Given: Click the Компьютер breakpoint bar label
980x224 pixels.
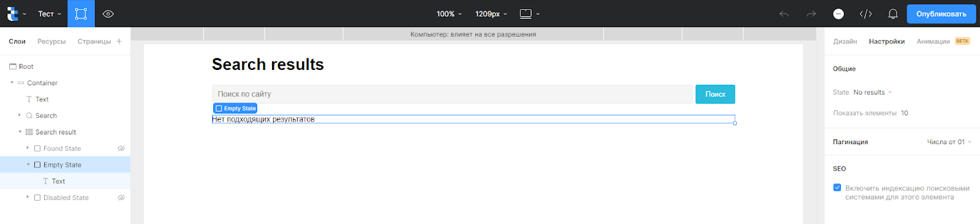Looking at the screenshot, I should click(x=473, y=34).
